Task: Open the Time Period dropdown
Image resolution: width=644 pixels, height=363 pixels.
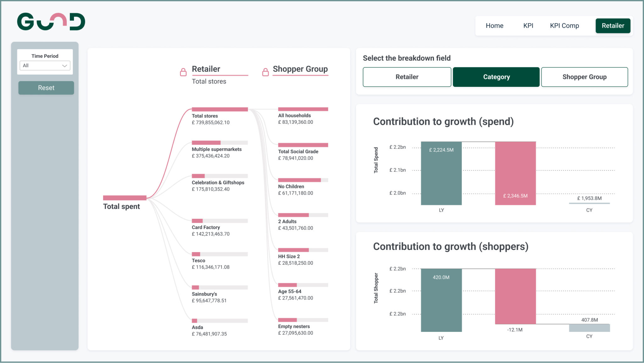Action: 45,65
